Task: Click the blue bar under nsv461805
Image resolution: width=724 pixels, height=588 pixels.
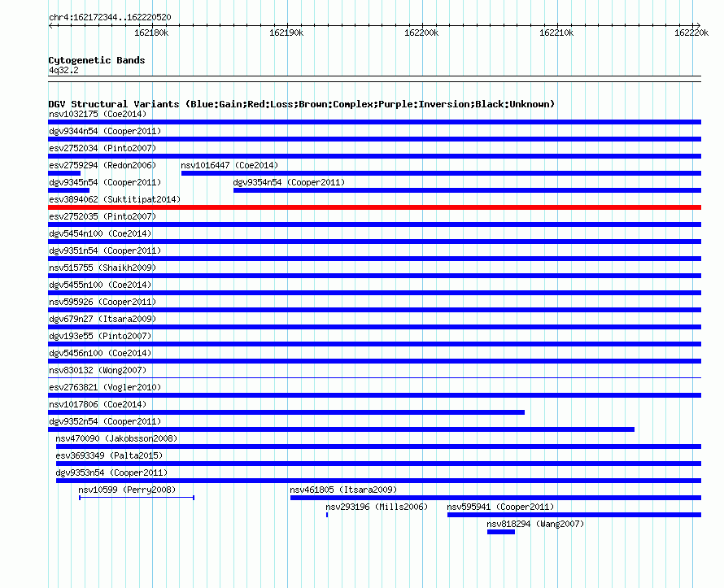Action: coord(496,498)
